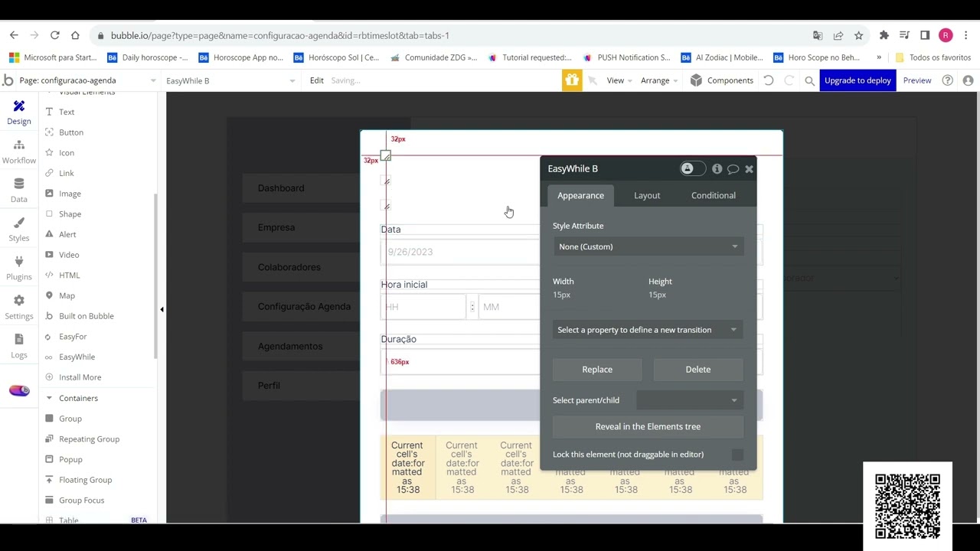Viewport: 980px width, 551px height.
Task: Click the info icon in EasyWhile B panel
Action: [717, 169]
